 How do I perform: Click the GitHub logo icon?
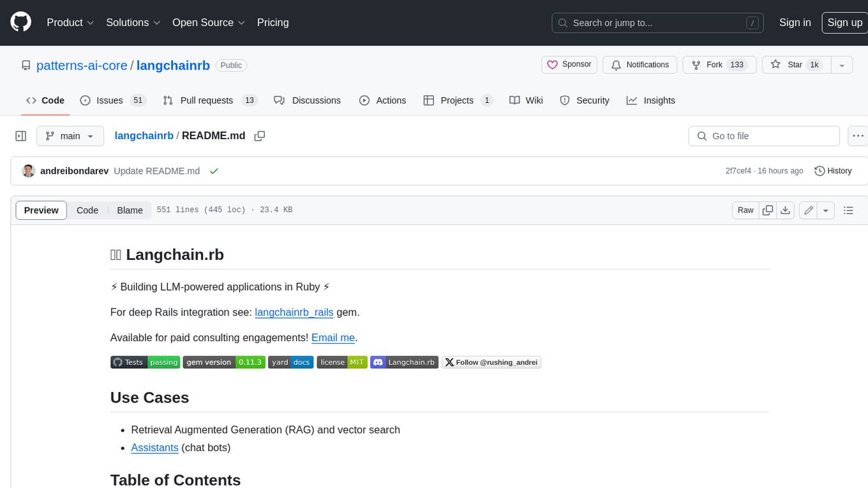coord(20,22)
